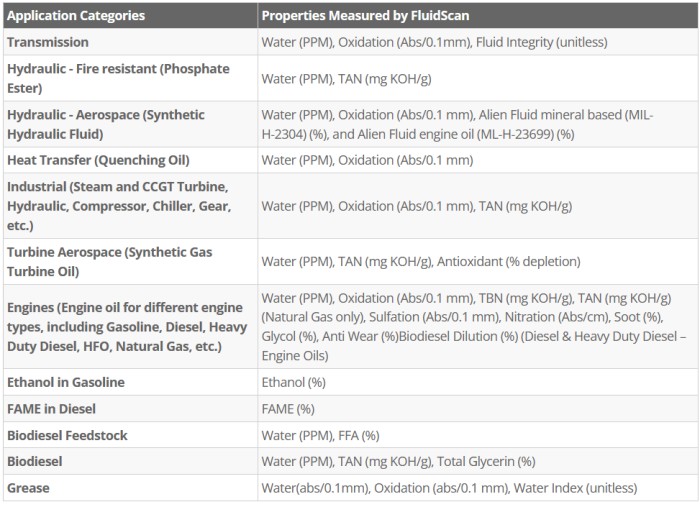Image resolution: width=700 pixels, height=507 pixels.
Task: Click the Ethanol (%) properties cell
Action: point(294,382)
